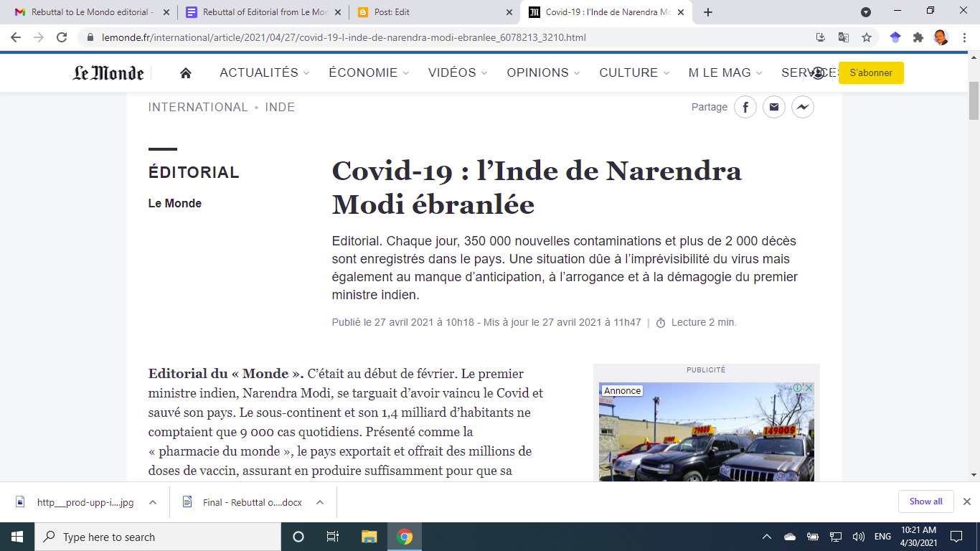
Task: Open Task View on taskbar
Action: coord(333,537)
